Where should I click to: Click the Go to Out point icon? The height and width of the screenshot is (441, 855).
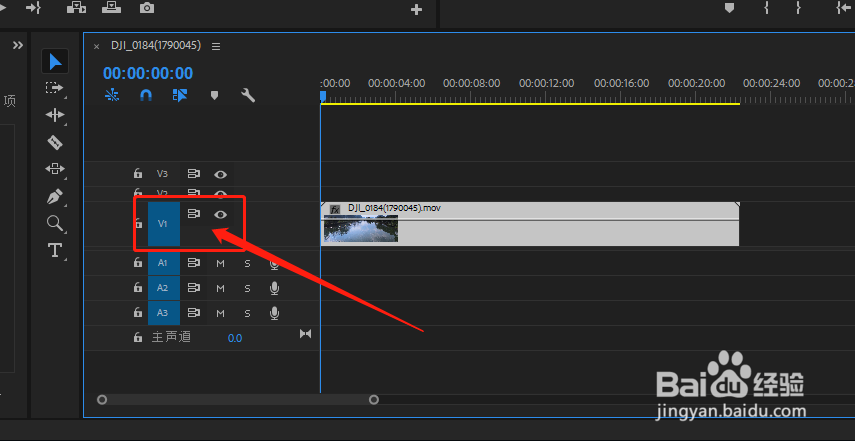[33, 8]
